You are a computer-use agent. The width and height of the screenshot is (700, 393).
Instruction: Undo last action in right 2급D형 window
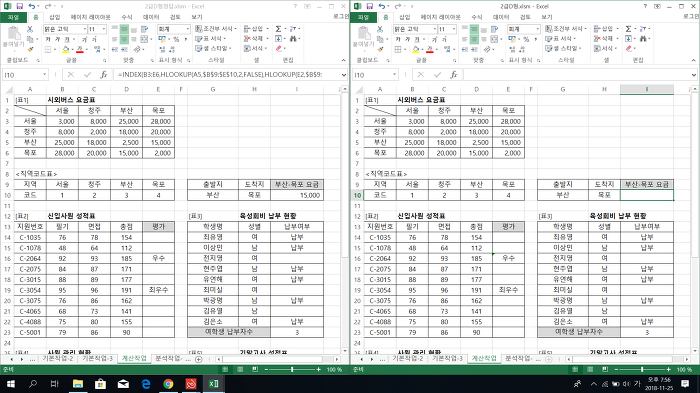click(382, 6)
